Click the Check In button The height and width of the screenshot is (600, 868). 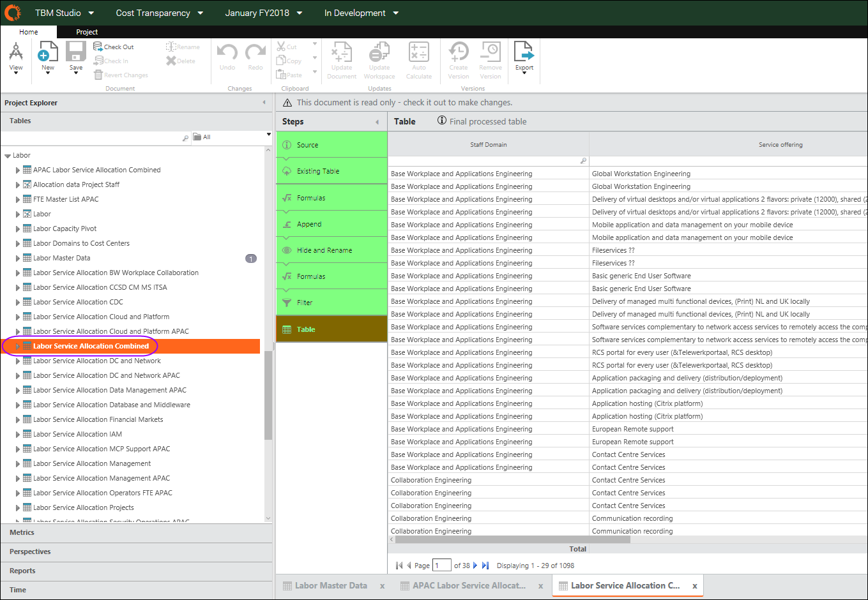click(111, 61)
